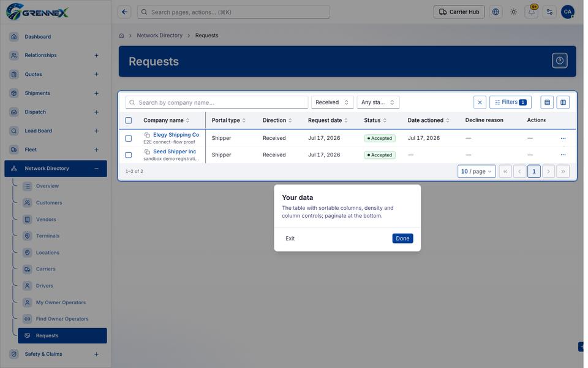Click the back arrow button in header
This screenshot has width=588, height=368.
pyautogui.click(x=124, y=12)
